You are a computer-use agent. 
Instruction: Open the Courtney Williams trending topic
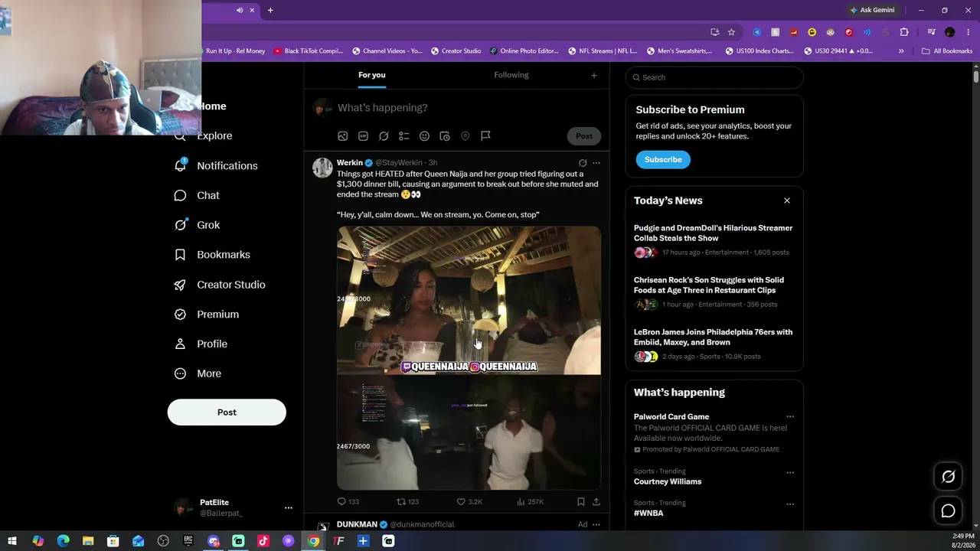coord(668,481)
